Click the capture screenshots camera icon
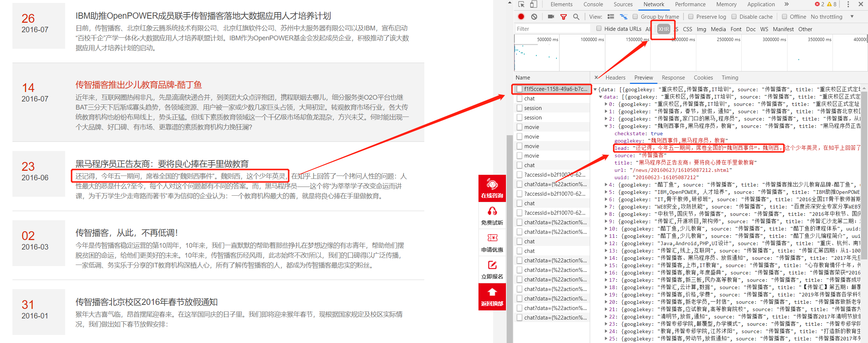Screen dimensions: 868x343 coord(551,16)
